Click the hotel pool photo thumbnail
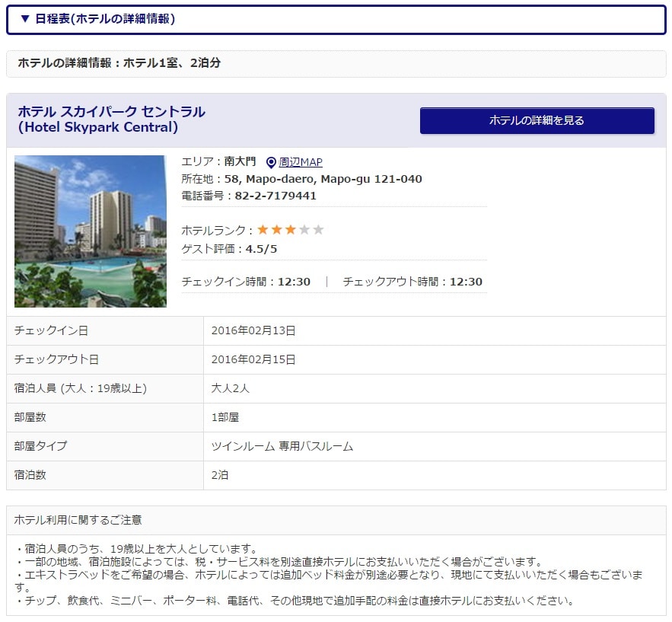Screen dimensions: 672x622 (x=91, y=231)
